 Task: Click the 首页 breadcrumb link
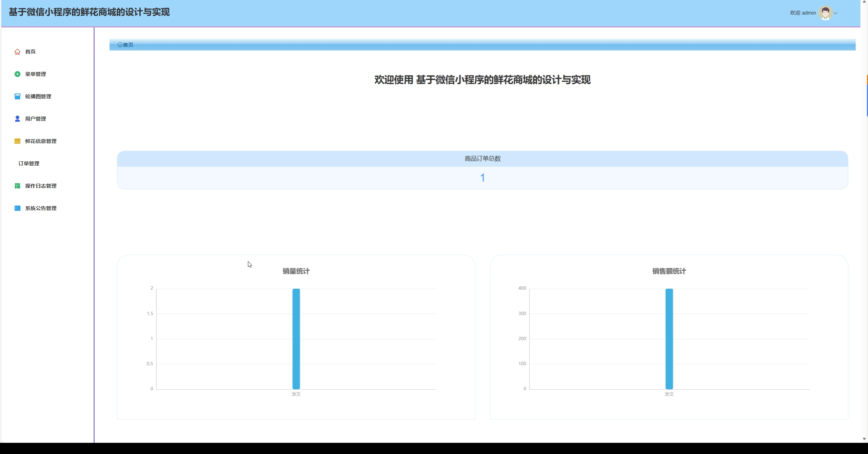pos(128,45)
